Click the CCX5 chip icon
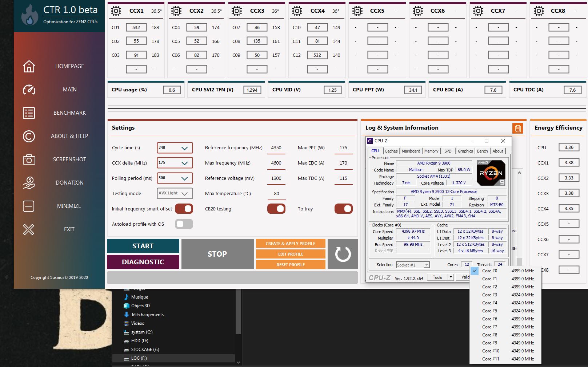588x367 pixels. coord(357,11)
